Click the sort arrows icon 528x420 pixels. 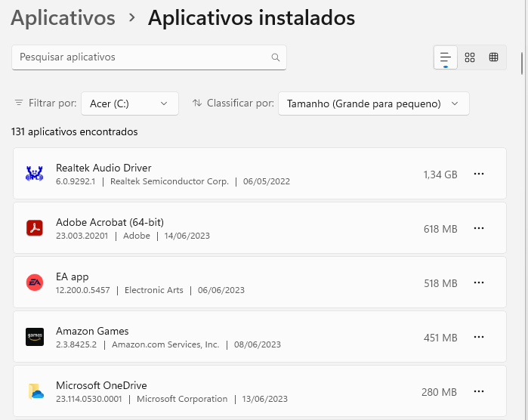(x=197, y=103)
